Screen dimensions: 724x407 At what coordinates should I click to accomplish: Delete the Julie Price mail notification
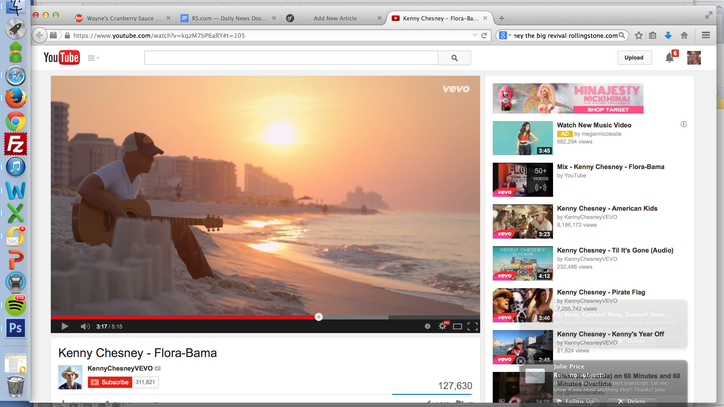632,401
